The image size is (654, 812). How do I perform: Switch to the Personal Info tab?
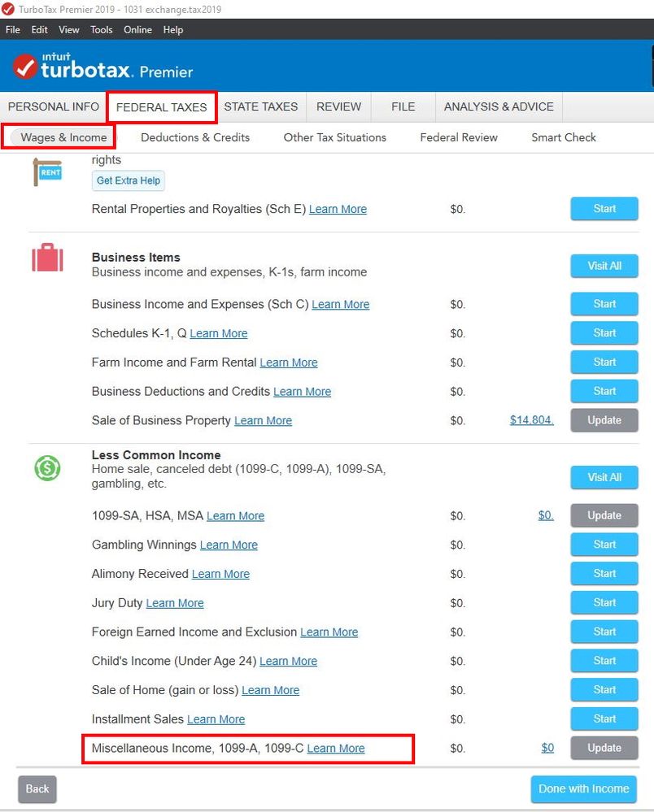coord(54,106)
